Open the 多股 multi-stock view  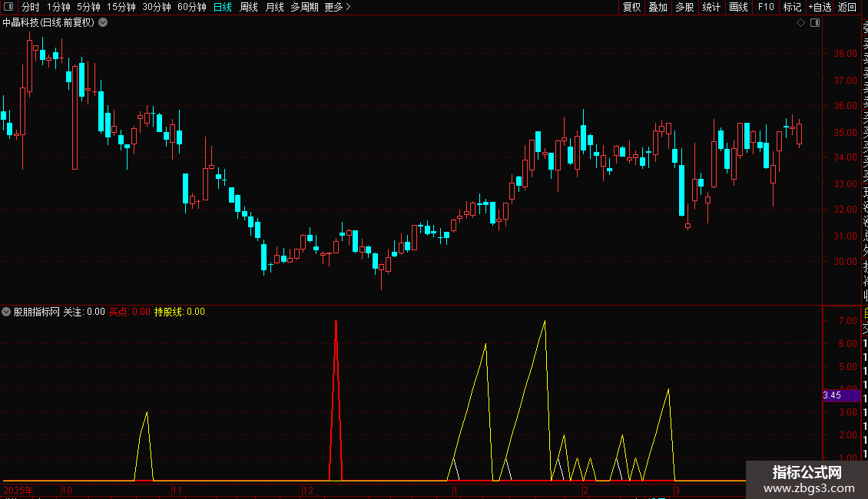pos(684,7)
